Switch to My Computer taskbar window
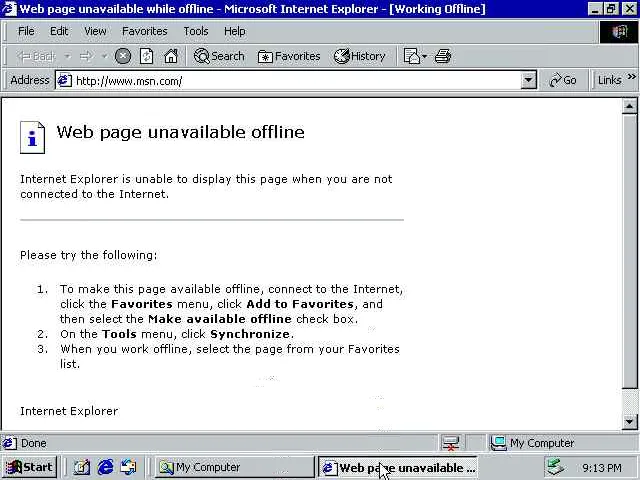This screenshot has width=640, height=480. [234, 467]
